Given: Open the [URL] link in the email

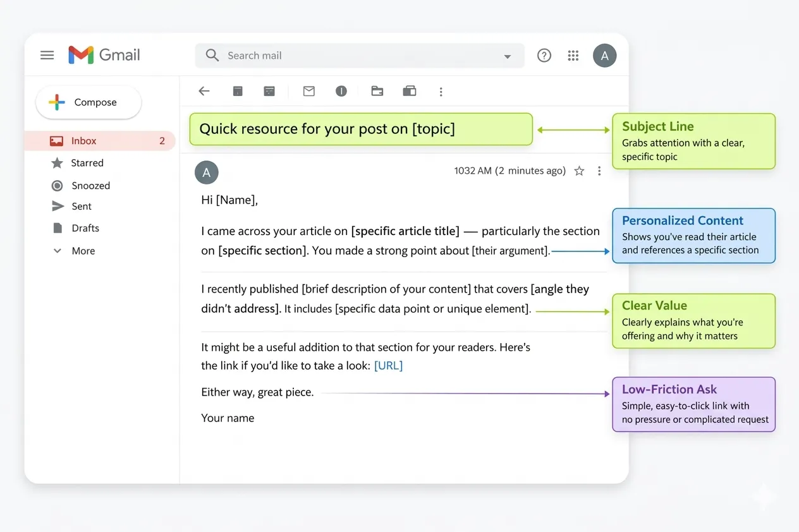Looking at the screenshot, I should click(x=388, y=365).
